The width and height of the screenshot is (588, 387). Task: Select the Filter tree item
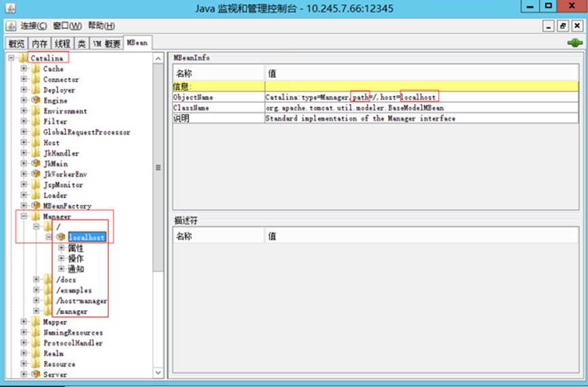click(x=55, y=122)
